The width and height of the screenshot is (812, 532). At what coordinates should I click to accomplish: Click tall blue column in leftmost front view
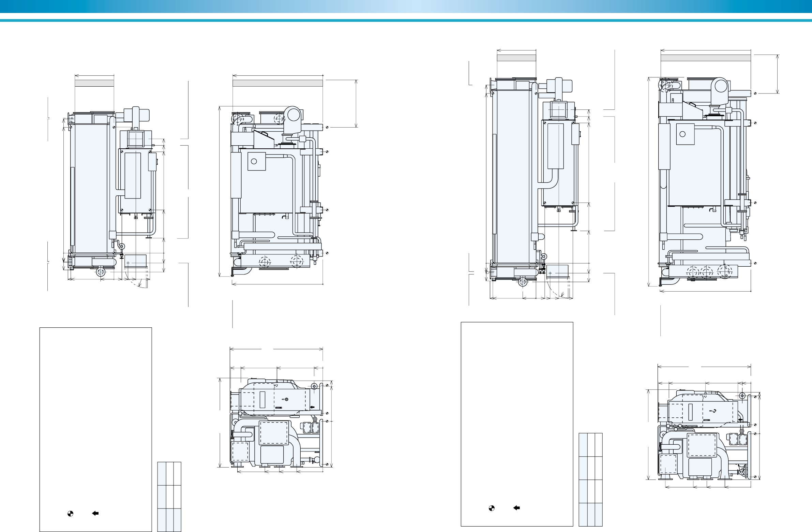coord(91,188)
